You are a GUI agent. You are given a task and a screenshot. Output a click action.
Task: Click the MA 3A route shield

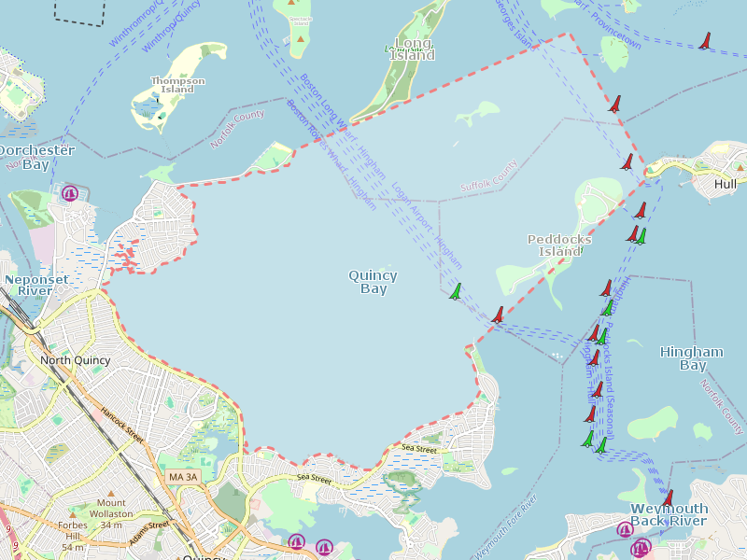183,477
